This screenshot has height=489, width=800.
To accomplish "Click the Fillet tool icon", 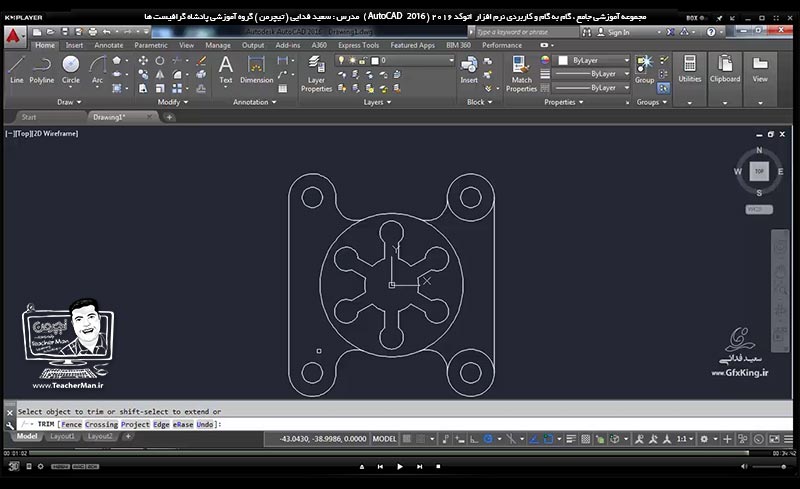I will pyautogui.click(x=177, y=75).
